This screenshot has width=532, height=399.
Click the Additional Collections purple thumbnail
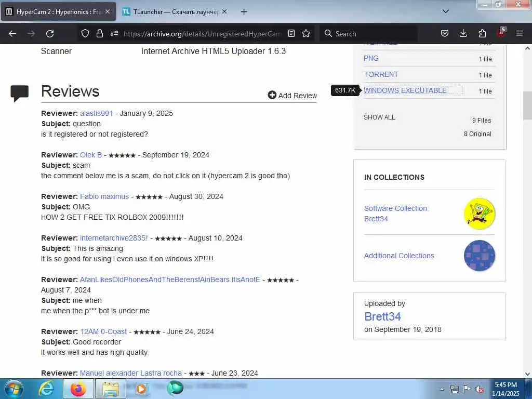[480, 256]
